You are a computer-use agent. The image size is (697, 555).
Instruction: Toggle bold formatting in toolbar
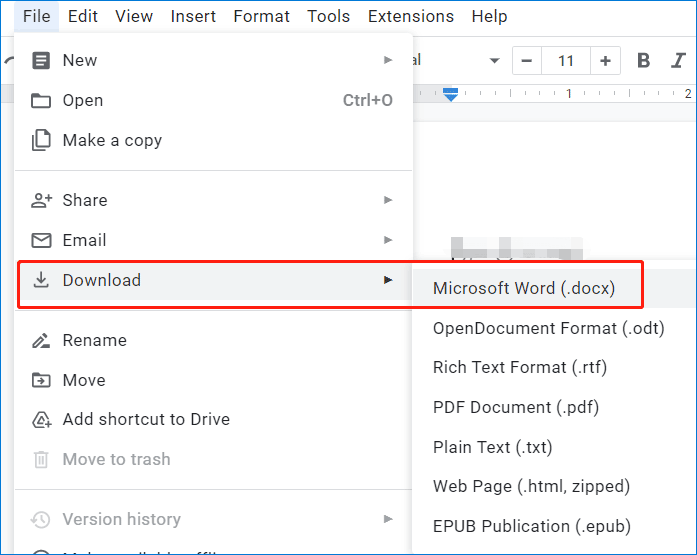coord(643,60)
